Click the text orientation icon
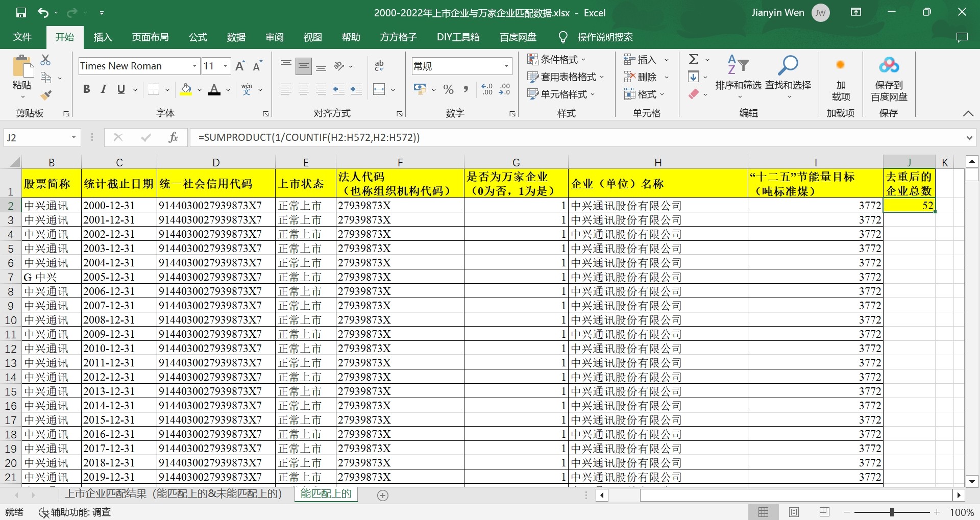980x520 pixels. pos(339,66)
